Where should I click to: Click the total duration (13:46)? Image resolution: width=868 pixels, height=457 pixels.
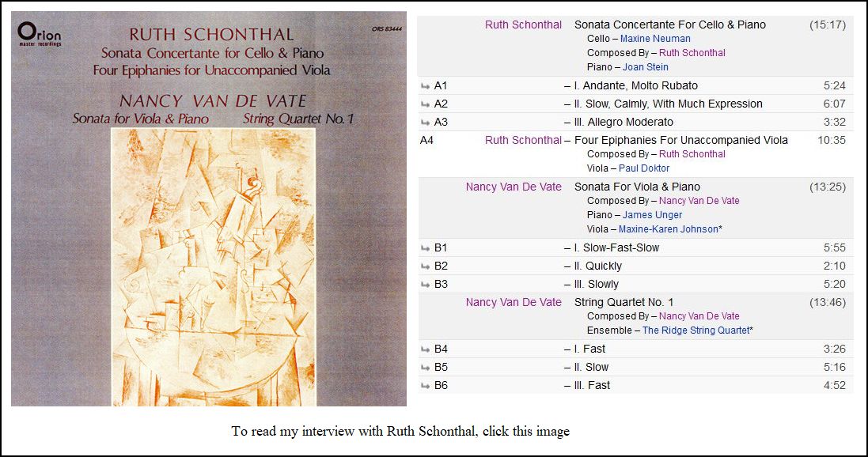[828, 302]
